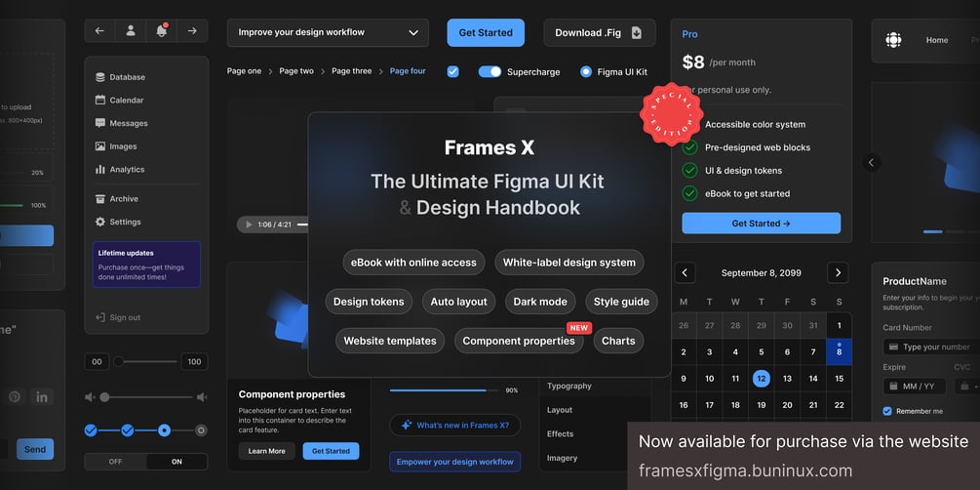Click the White-label design system tag
The image size is (980, 490).
tap(569, 263)
